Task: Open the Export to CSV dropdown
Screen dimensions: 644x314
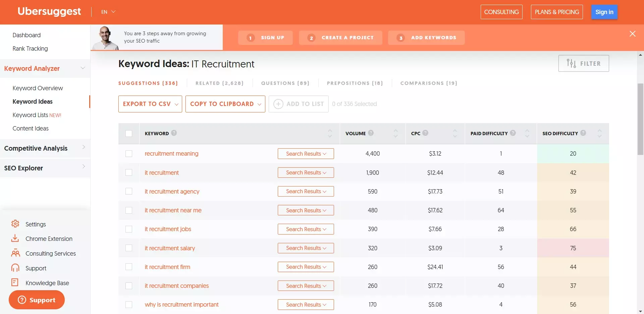Action: 150,104
